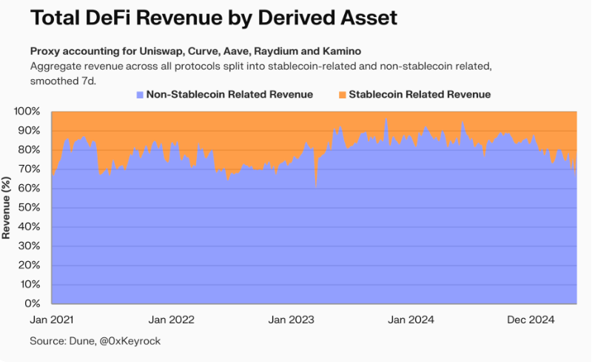592x364 pixels.
Task: Click the blue Non-Stablecoin legend swatch
Action: point(140,95)
